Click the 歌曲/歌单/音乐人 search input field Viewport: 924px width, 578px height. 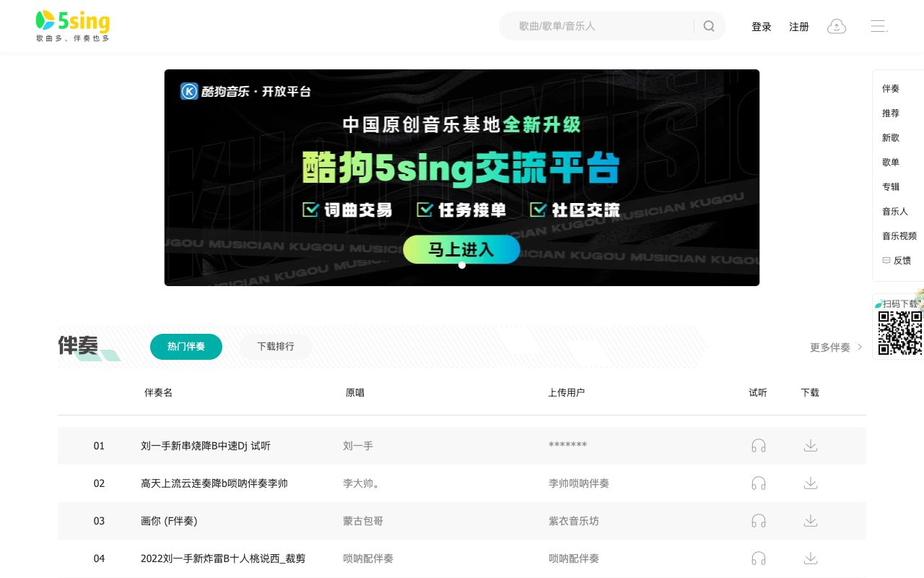pos(599,25)
